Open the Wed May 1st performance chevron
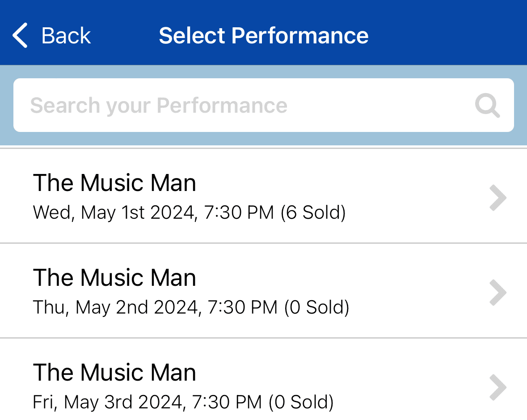Image resolution: width=527 pixels, height=420 pixels. tap(498, 198)
